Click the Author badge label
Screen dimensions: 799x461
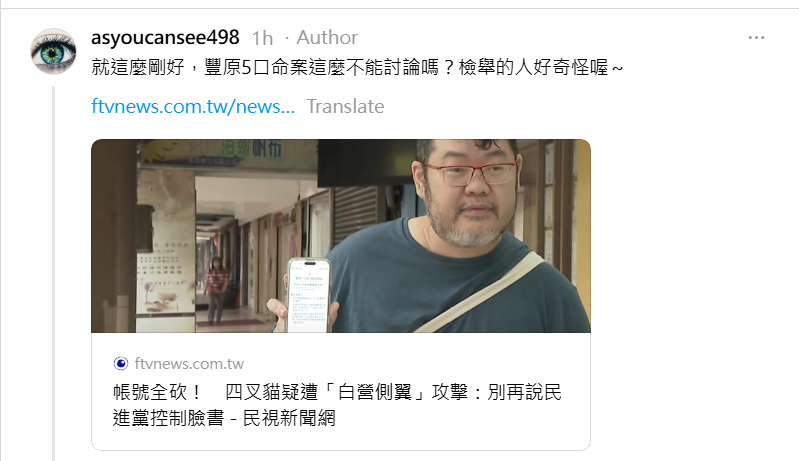(327, 38)
